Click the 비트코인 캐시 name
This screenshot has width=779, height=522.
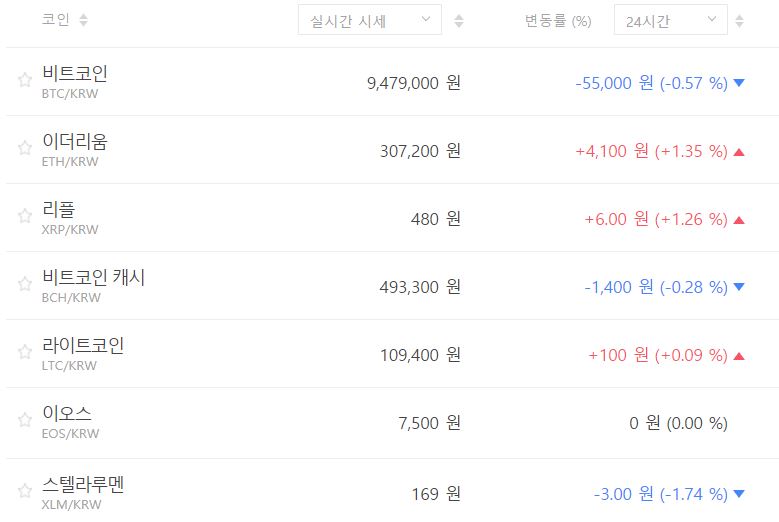[94, 278]
